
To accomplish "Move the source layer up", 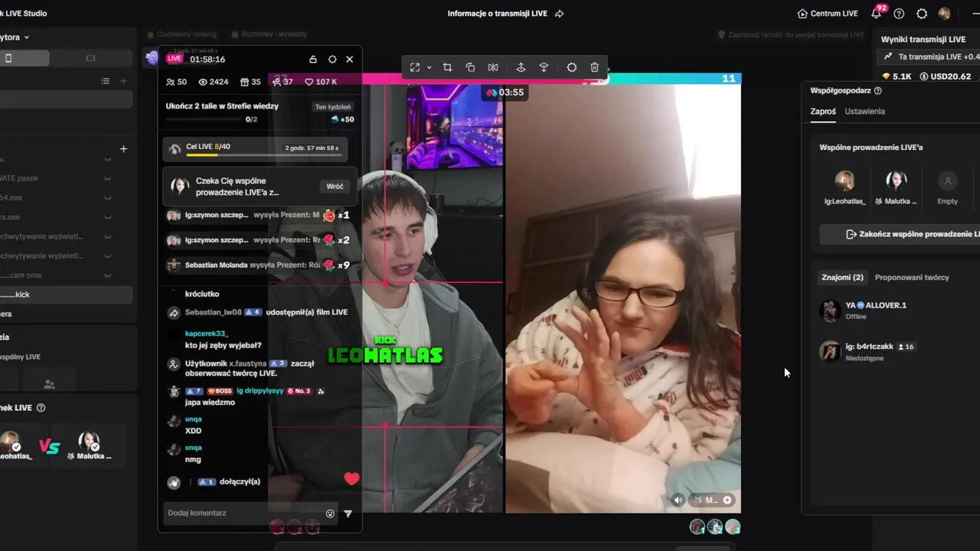I will pyautogui.click(x=521, y=67).
